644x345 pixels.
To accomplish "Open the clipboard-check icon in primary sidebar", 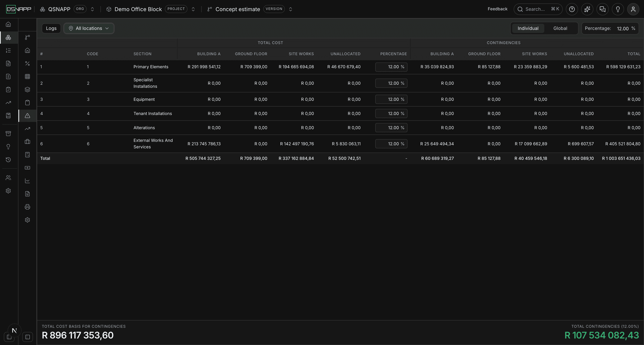I will 8,90.
